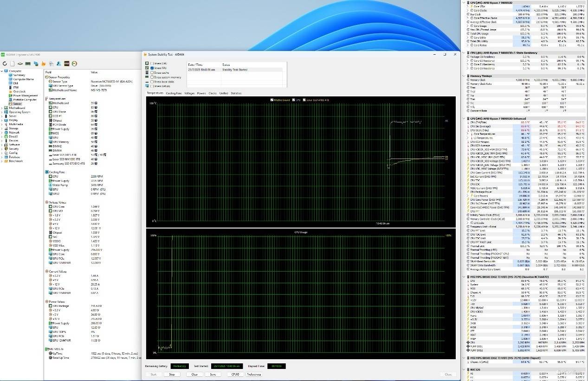Toggle Stress system memory checkbox

(151, 77)
